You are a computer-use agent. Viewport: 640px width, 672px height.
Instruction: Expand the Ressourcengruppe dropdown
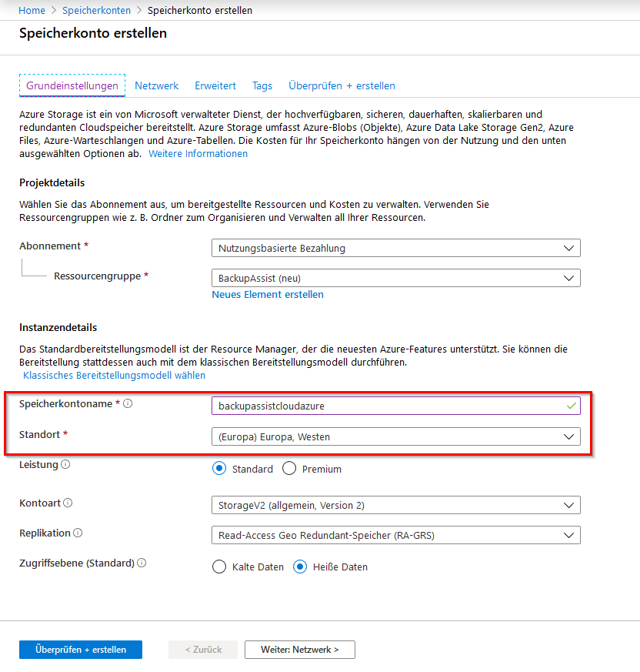coord(395,278)
